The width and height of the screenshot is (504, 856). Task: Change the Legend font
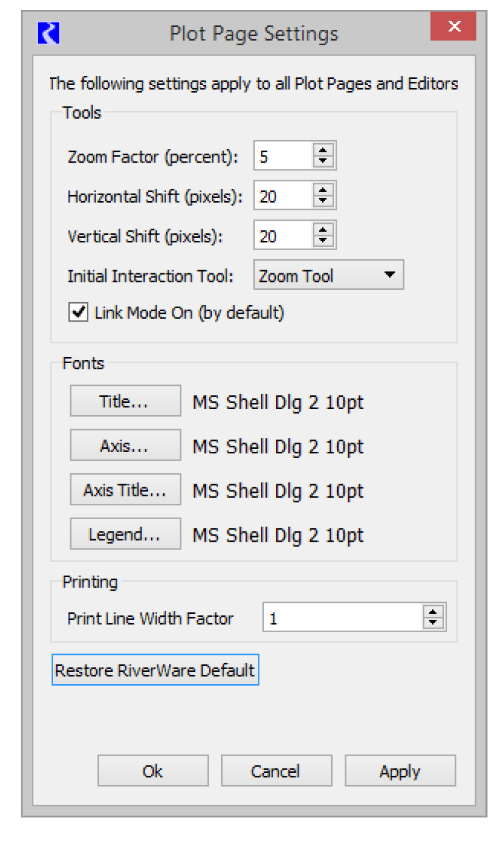tap(125, 534)
